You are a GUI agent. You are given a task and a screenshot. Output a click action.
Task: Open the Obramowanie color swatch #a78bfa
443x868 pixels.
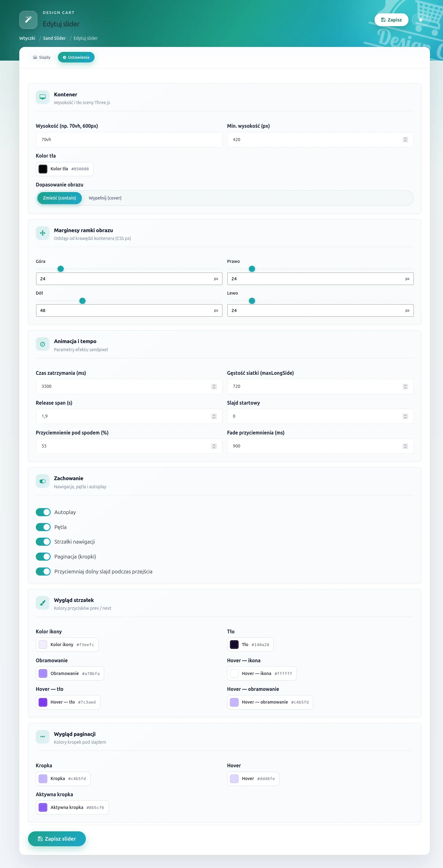(x=70, y=673)
